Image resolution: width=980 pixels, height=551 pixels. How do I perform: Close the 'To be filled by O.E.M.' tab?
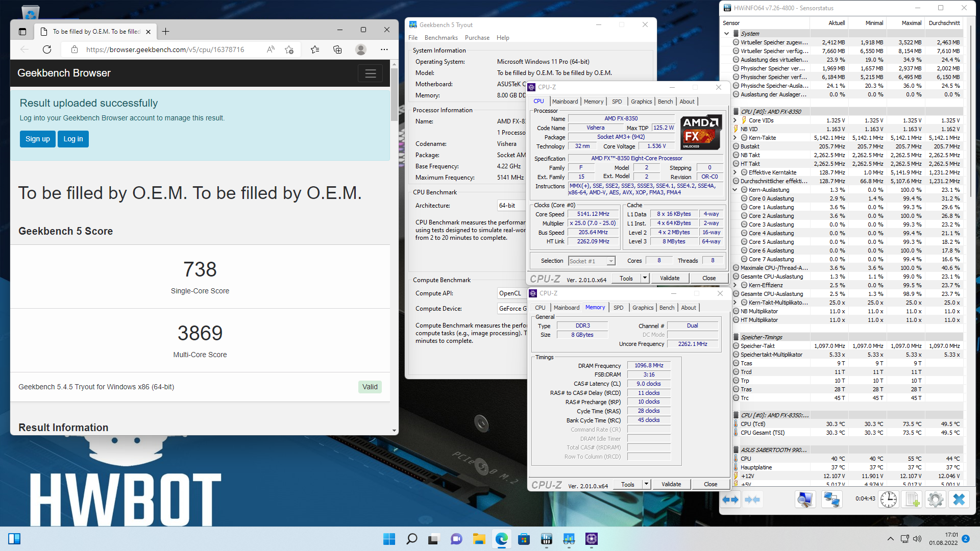pyautogui.click(x=148, y=32)
